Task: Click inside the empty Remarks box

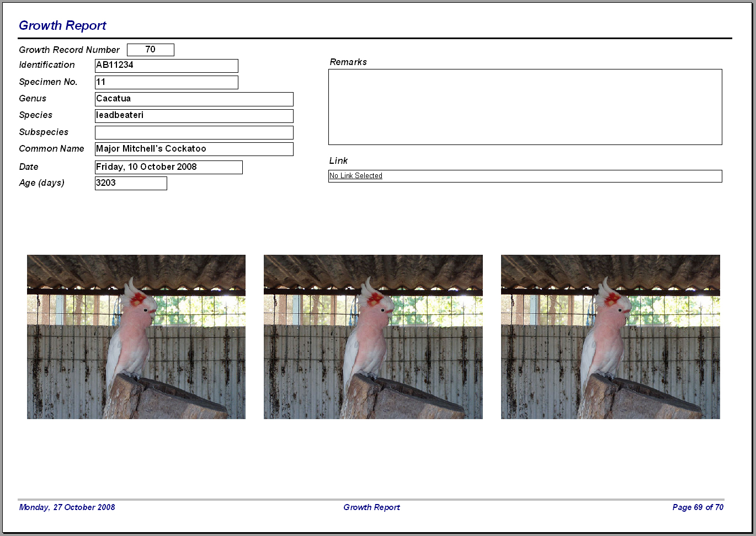Action: coord(525,107)
